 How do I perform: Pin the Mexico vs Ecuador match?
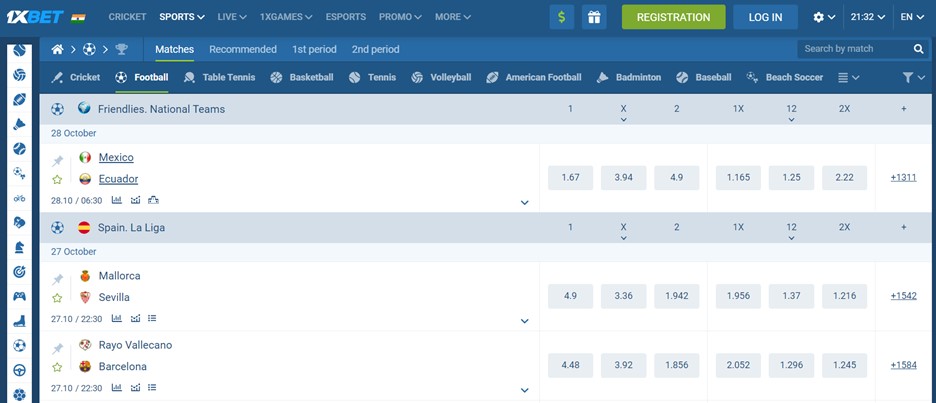point(57,161)
